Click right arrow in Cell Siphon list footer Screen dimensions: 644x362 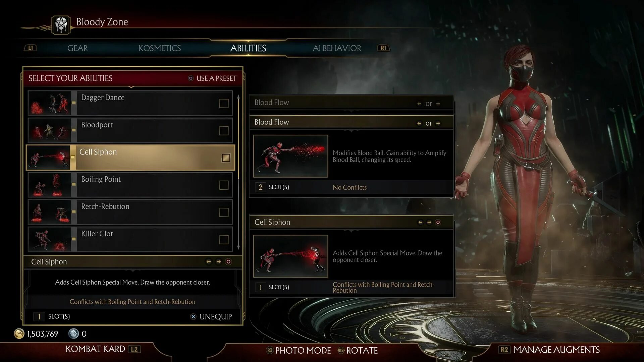219,262
